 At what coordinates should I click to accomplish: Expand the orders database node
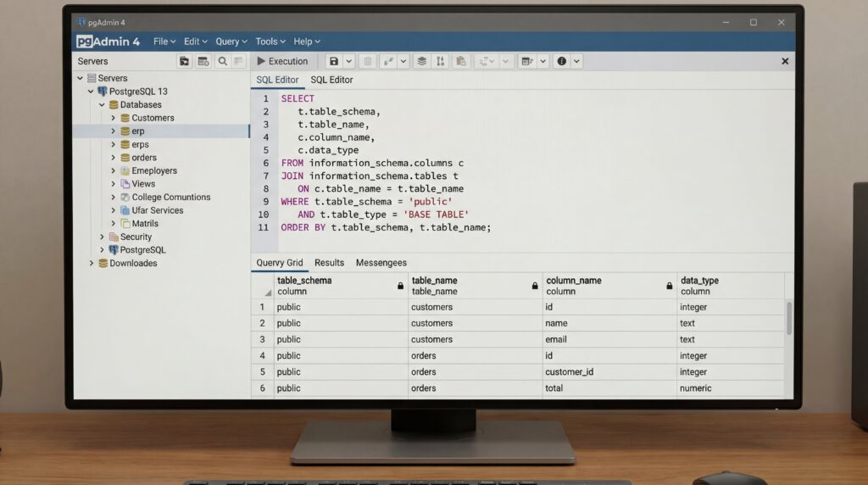[x=113, y=158]
